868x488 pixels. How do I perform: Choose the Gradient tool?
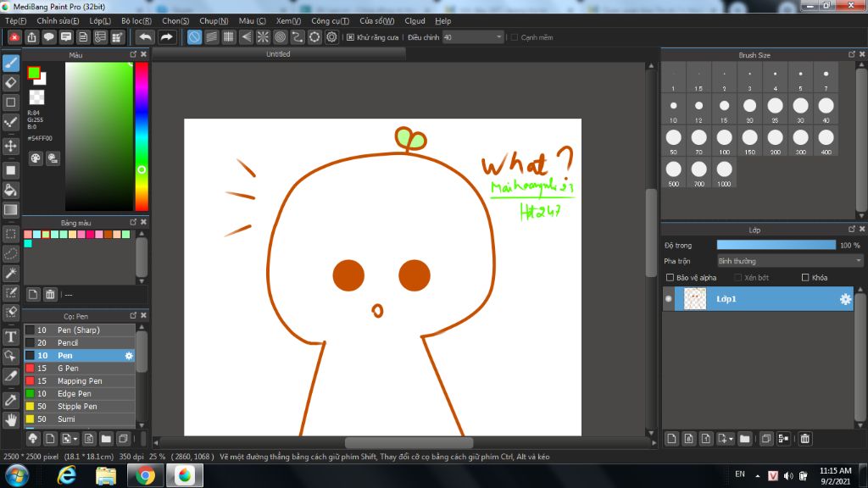tap(11, 210)
